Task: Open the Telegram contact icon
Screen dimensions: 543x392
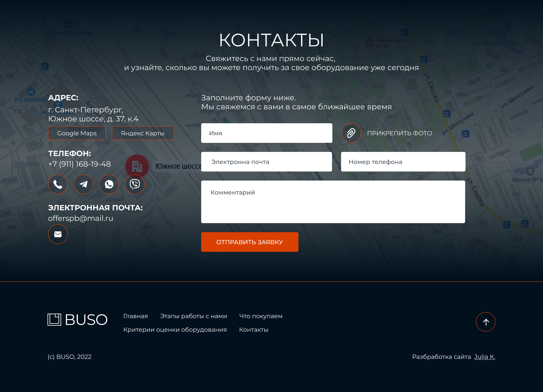Action: tap(83, 184)
